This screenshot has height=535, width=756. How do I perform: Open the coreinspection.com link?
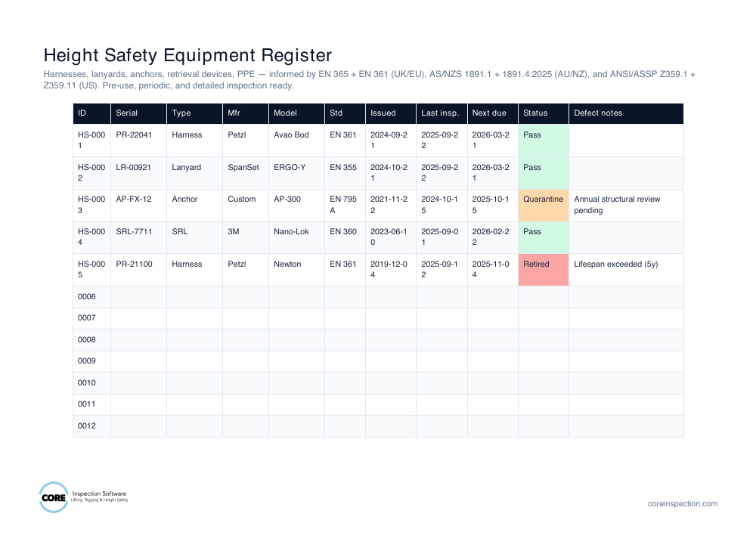coord(682,504)
